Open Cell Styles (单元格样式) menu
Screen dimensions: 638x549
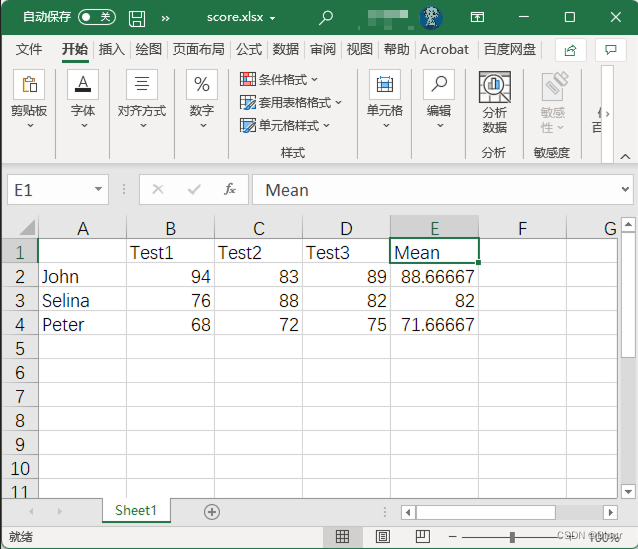click(x=285, y=125)
